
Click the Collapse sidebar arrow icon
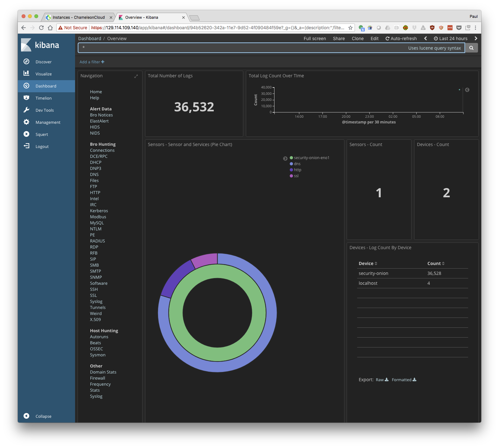[26, 416]
